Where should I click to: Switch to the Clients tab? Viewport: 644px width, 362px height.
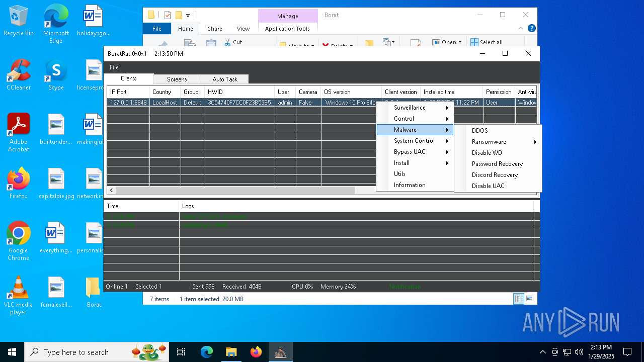(129, 78)
